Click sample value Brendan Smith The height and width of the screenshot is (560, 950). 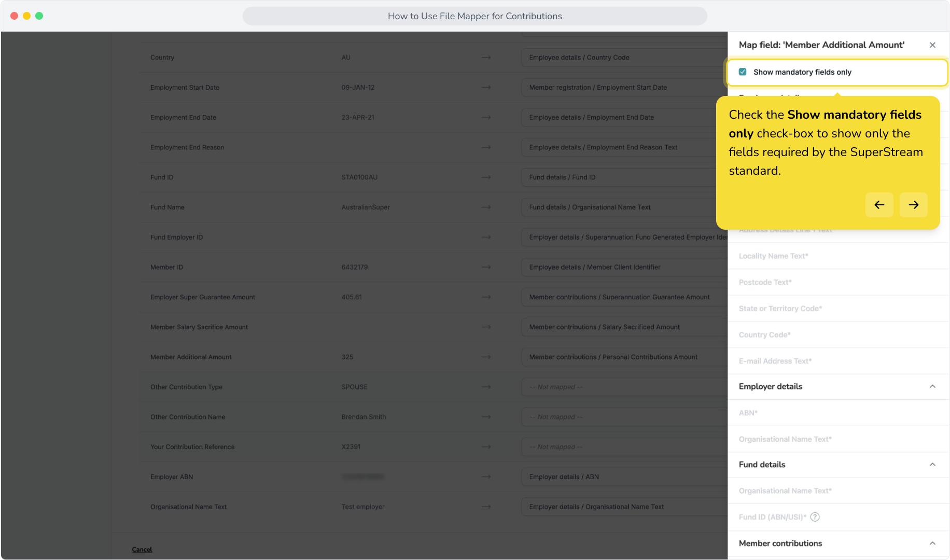coord(364,417)
